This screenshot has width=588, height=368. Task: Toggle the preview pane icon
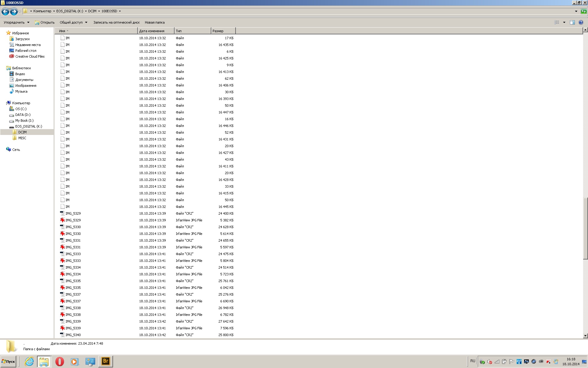click(572, 22)
